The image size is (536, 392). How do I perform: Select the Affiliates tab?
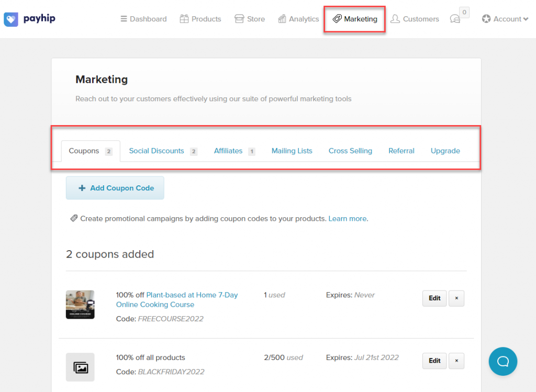click(x=228, y=151)
